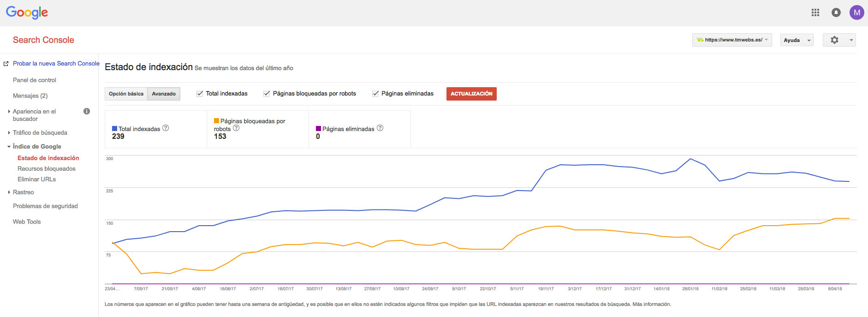Click the arrow next to settings gear

(851, 40)
